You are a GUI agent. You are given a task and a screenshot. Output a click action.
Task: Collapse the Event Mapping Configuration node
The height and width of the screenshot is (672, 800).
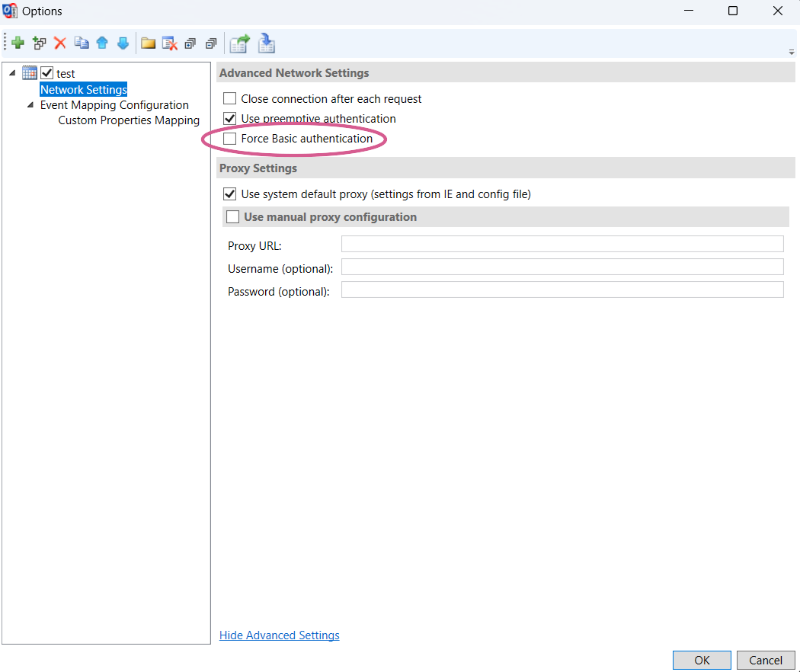click(30, 105)
